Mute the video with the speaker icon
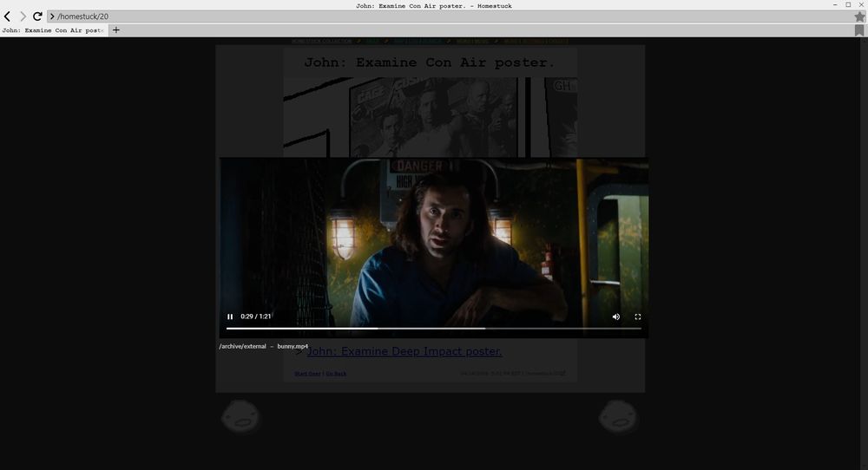868x470 pixels. (616, 317)
